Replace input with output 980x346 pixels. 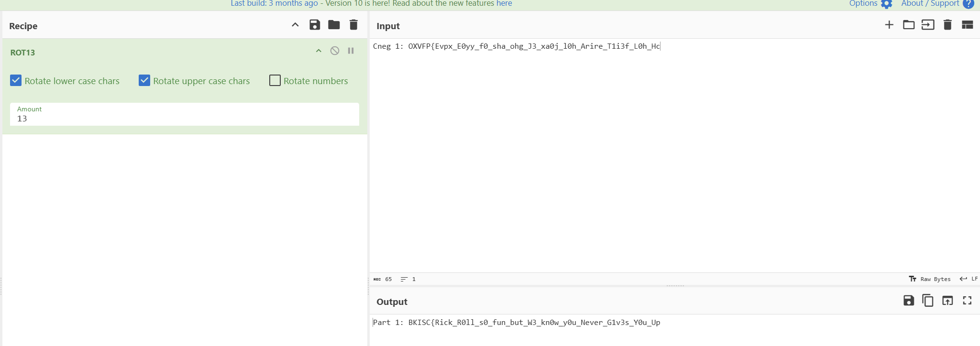coord(947,301)
